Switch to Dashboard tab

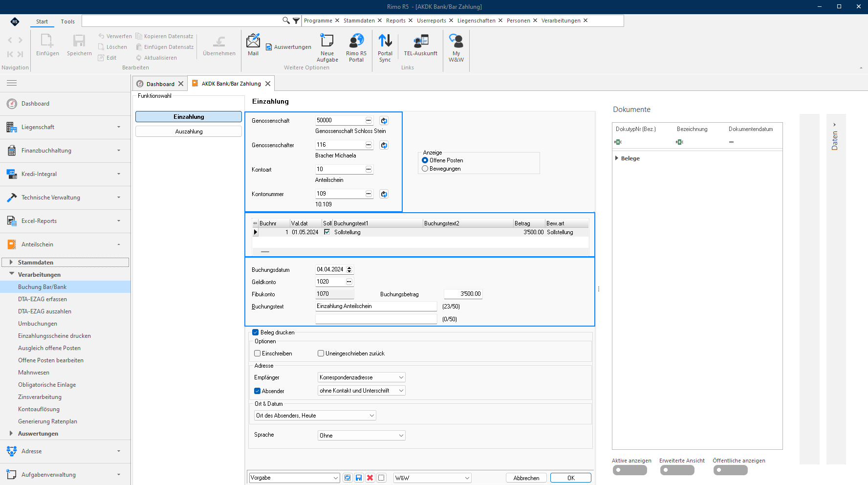pyautogui.click(x=160, y=84)
